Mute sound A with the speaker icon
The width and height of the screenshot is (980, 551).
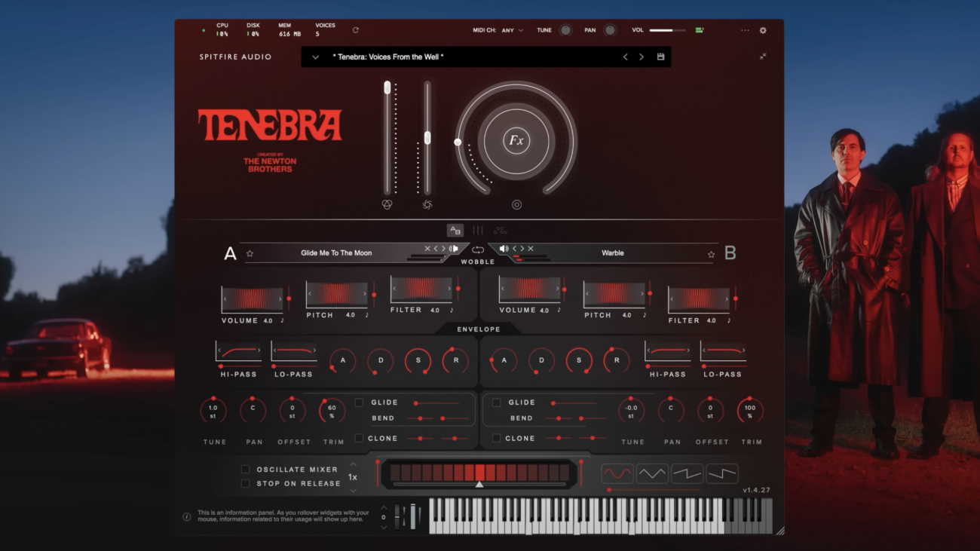(x=454, y=249)
